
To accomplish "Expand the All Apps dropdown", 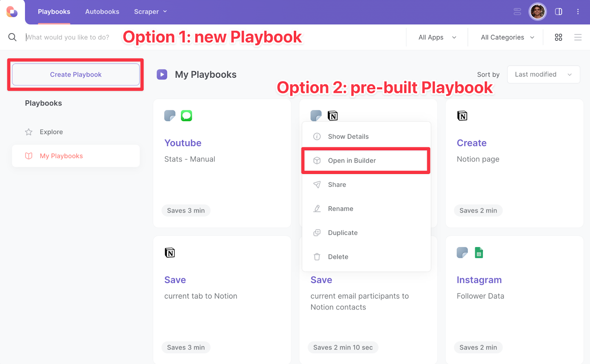I will (437, 37).
